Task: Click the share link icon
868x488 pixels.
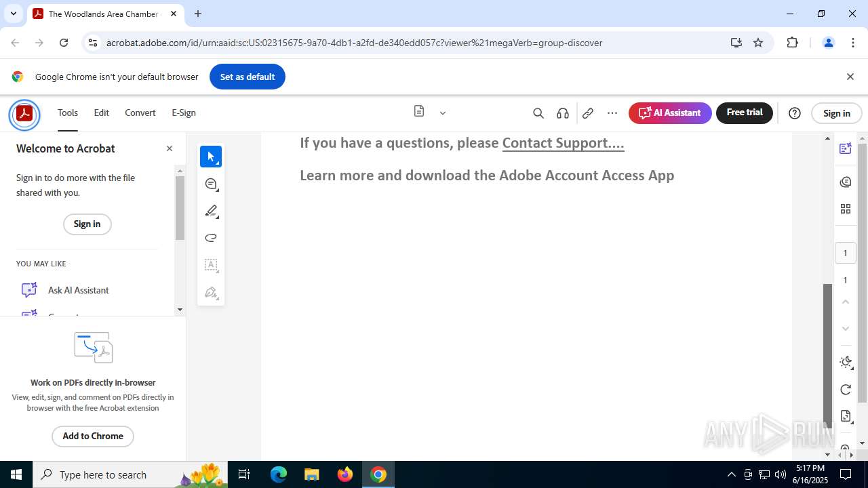Action: (588, 113)
